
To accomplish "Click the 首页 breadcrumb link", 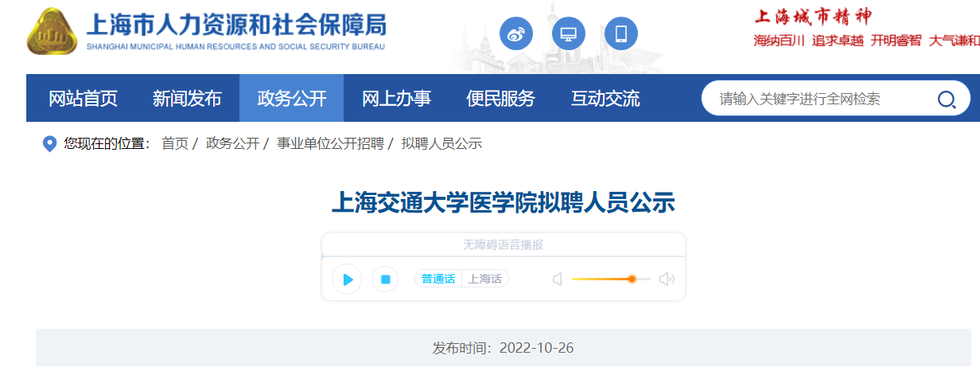I will pos(175,143).
